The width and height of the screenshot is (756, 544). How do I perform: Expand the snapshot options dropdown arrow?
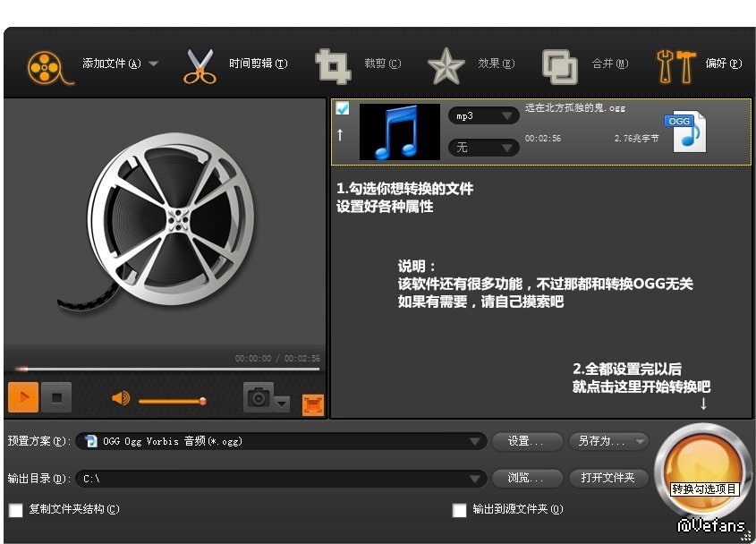click(x=282, y=404)
